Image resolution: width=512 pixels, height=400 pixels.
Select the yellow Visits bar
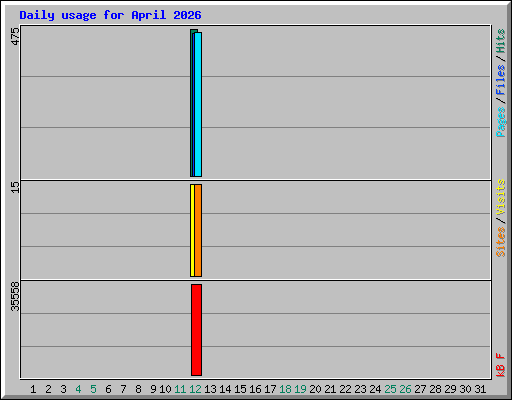(192, 230)
